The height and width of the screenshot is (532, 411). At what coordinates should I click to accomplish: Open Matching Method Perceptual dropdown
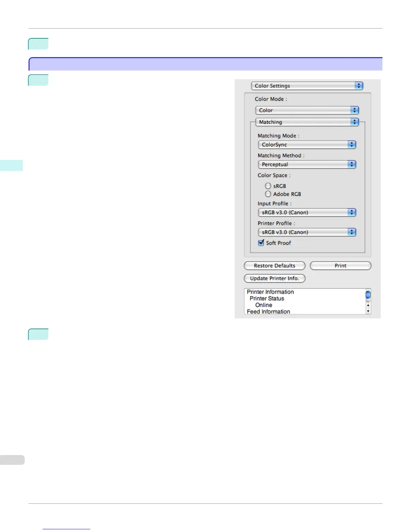[x=307, y=165]
